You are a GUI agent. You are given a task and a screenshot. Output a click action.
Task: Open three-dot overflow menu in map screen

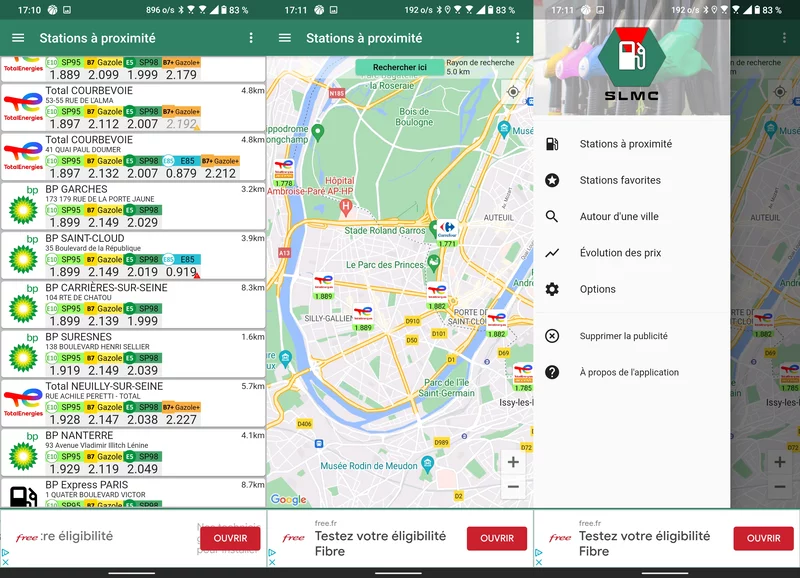[x=517, y=38]
